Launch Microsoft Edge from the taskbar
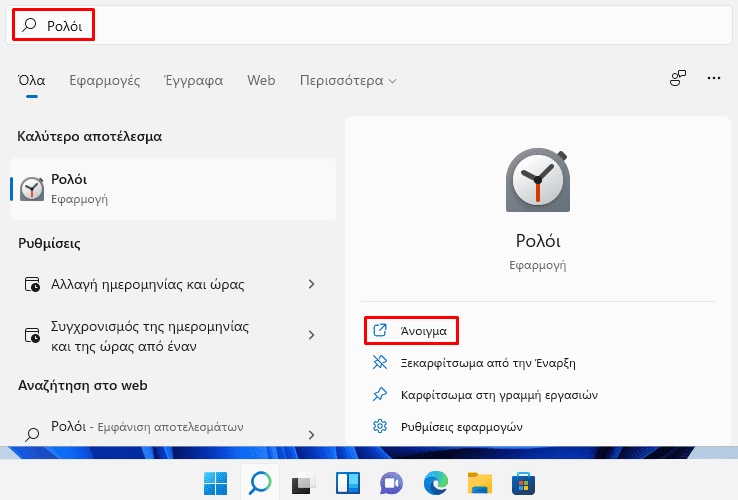Screen dimensions: 738x500 click(436, 483)
